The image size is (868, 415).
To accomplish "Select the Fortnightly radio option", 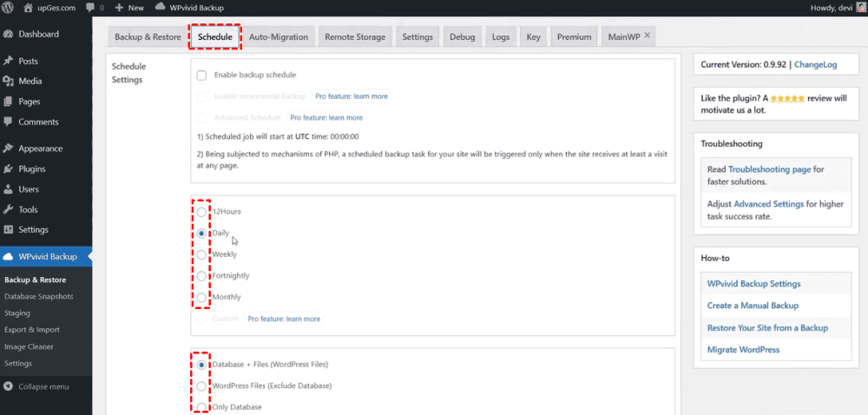I will coord(201,275).
